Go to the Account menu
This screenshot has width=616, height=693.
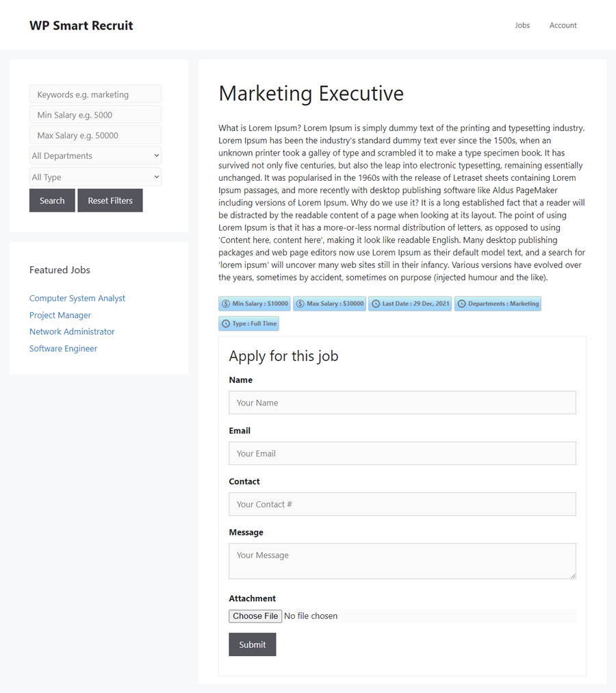563,25
